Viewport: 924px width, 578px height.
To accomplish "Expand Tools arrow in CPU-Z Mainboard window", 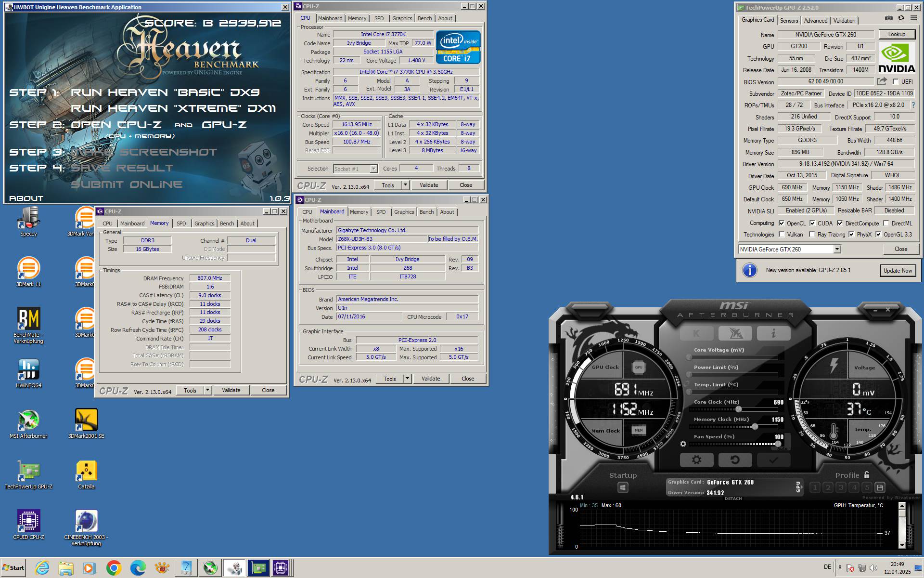I will click(x=407, y=379).
